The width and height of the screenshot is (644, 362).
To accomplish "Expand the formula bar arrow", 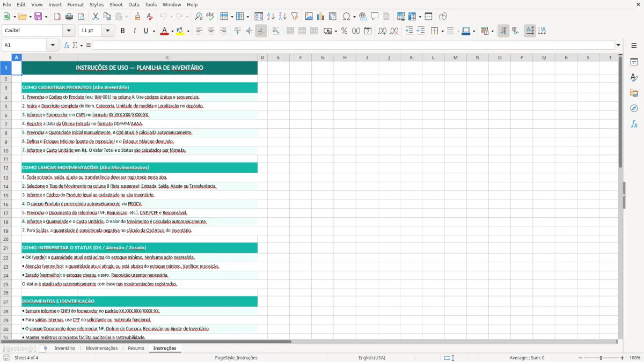I will (x=618, y=45).
